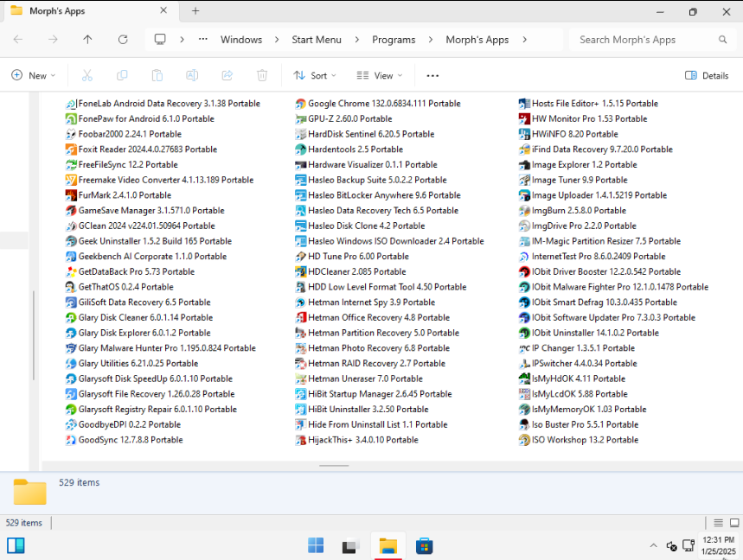This screenshot has height=560, width=743.
Task: Select the IsMyHdOK 4.11 icon
Action: (x=524, y=379)
